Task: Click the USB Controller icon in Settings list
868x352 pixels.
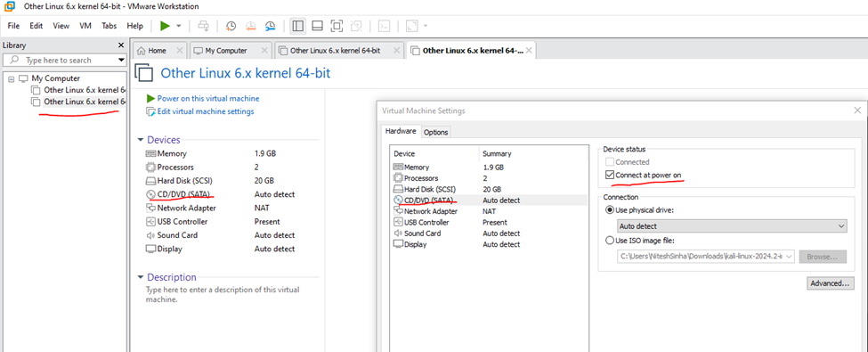Action: point(398,222)
